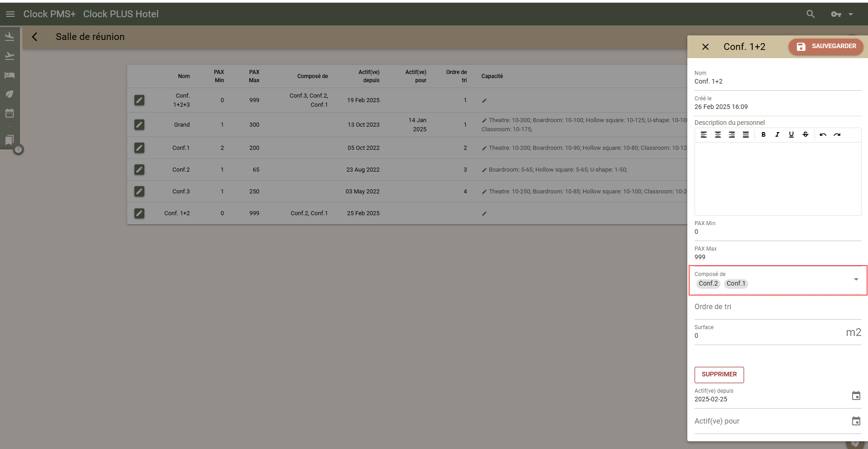The height and width of the screenshot is (449, 868).
Task: Click the bookmark icon in sidebar
Action: pyautogui.click(x=10, y=140)
